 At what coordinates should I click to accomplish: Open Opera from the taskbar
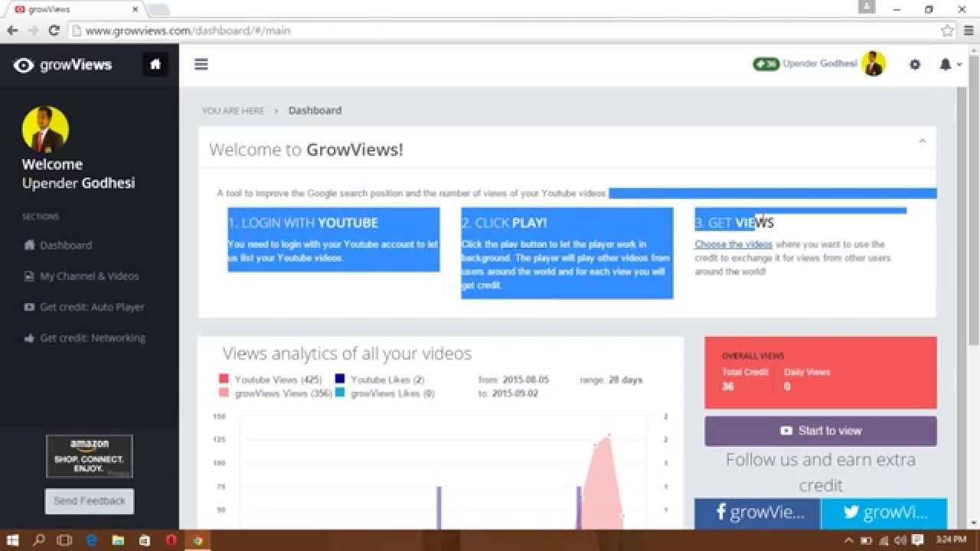[171, 540]
